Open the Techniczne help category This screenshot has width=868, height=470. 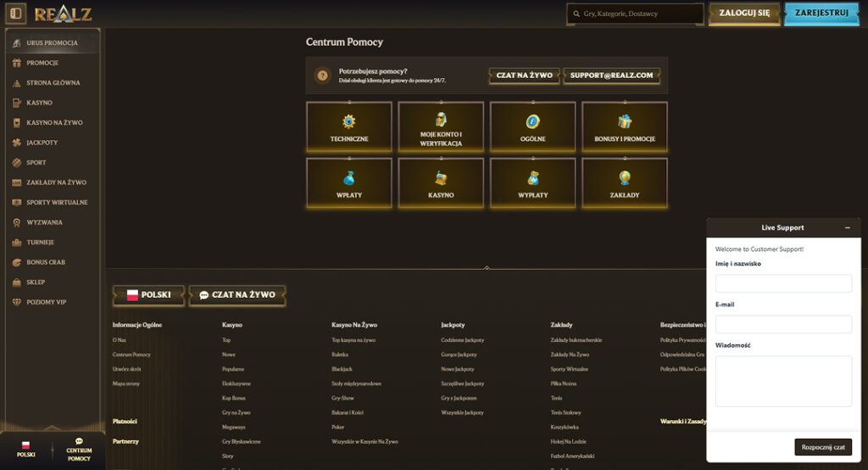(x=348, y=127)
